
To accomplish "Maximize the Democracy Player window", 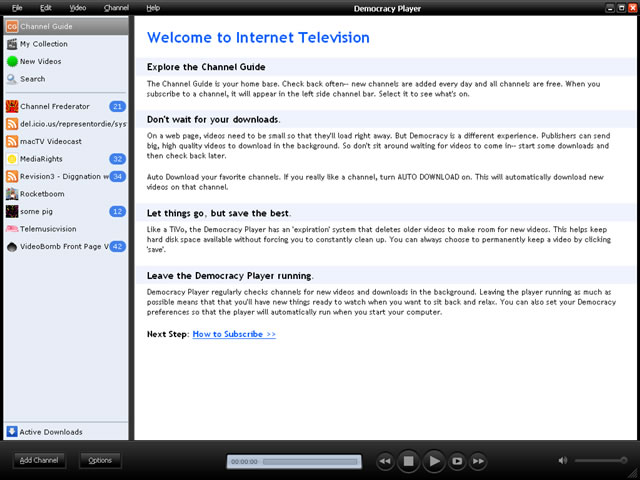I will [621, 8].
